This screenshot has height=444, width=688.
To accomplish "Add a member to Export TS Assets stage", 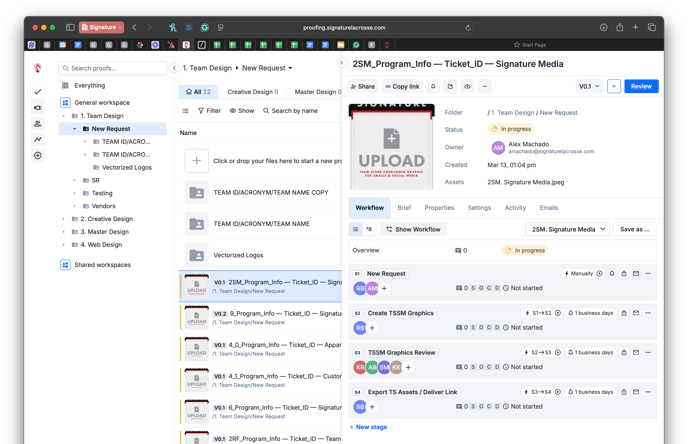I will pos(372,407).
